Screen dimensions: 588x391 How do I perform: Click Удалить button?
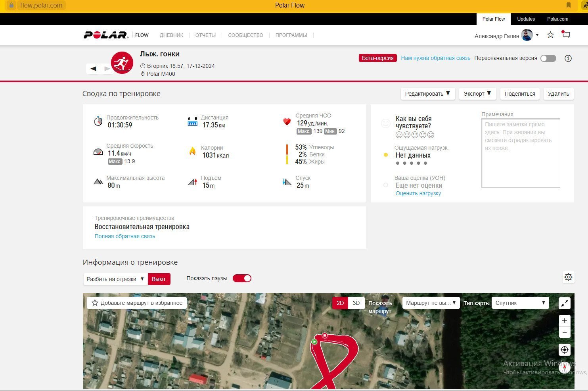click(558, 94)
